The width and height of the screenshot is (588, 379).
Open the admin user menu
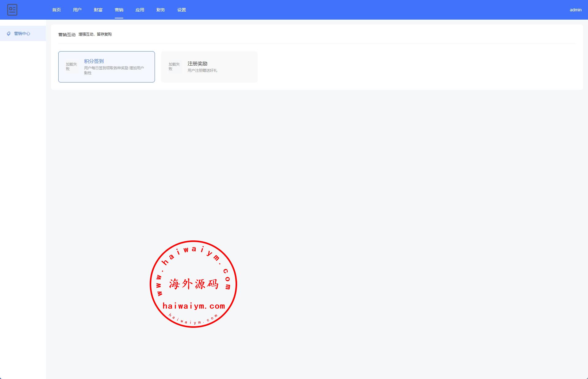click(575, 10)
